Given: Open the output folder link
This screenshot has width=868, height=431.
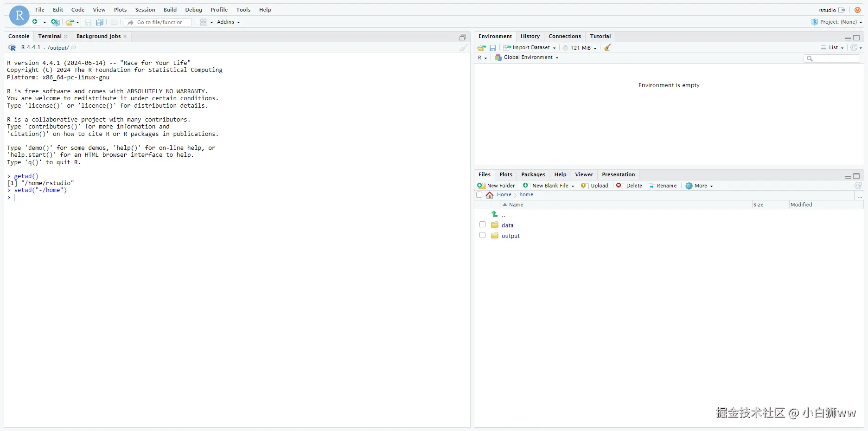Looking at the screenshot, I should (x=511, y=236).
